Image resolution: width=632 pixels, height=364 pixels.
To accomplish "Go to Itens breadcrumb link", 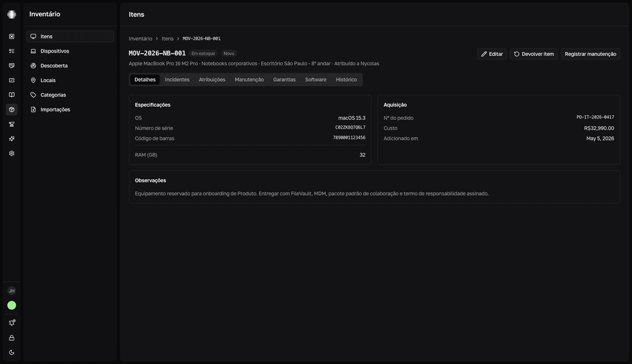I will (x=167, y=39).
